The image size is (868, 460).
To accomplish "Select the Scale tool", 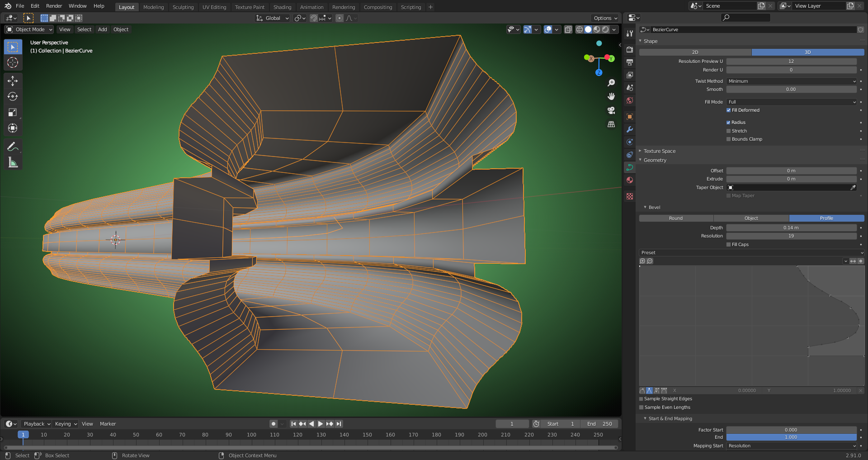I will point(13,113).
